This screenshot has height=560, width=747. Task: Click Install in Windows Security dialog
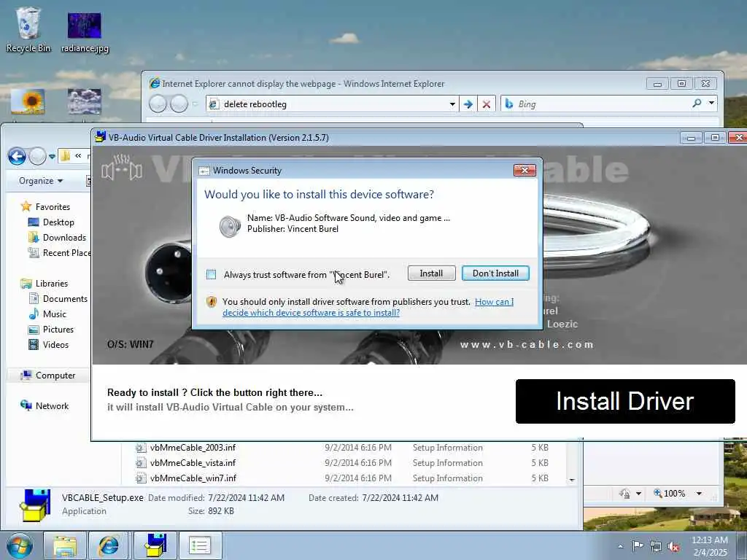click(x=431, y=273)
